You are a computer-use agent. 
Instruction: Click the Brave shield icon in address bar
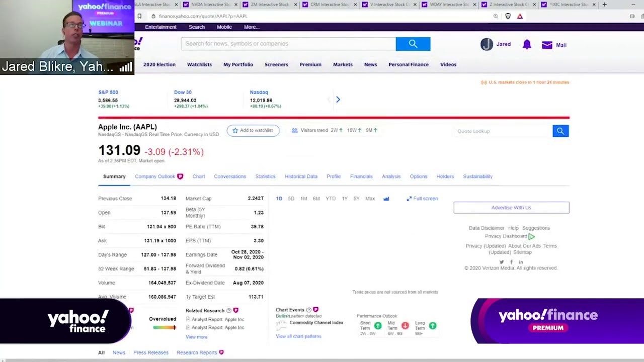[x=508, y=16]
